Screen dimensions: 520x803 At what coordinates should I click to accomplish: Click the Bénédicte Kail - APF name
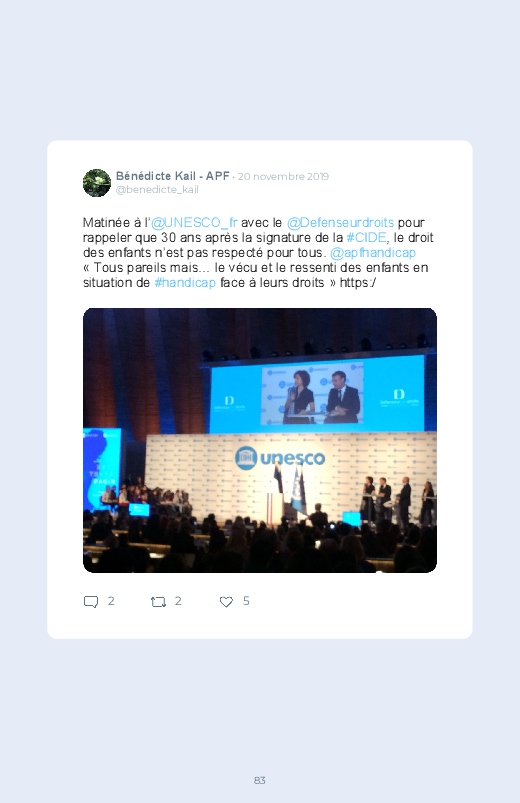[x=173, y=176]
